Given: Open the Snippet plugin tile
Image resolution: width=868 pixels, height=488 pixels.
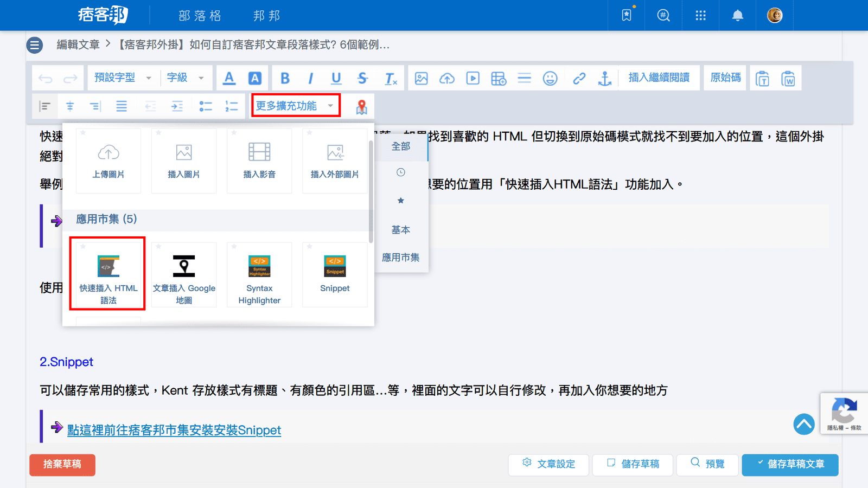Looking at the screenshot, I should coord(335,275).
